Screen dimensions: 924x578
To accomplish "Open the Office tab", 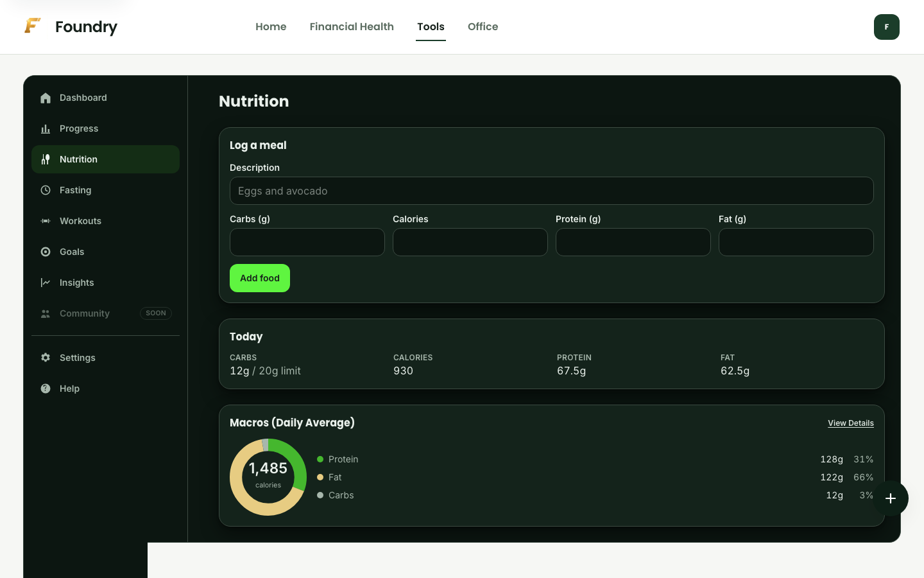I will click(x=483, y=26).
